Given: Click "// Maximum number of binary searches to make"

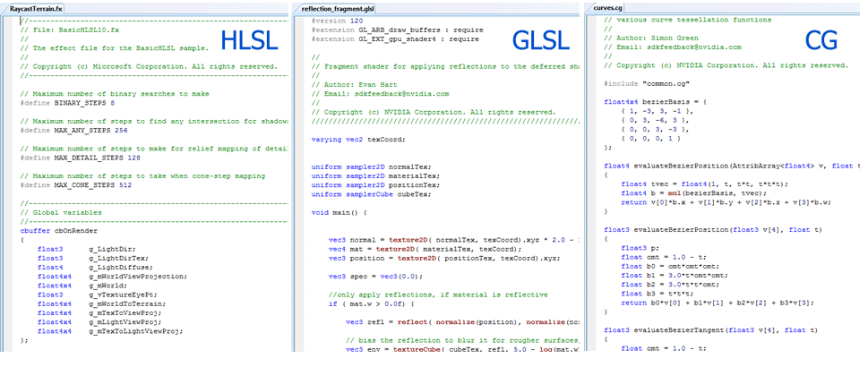Looking at the screenshot, I should pyautogui.click(x=115, y=94).
